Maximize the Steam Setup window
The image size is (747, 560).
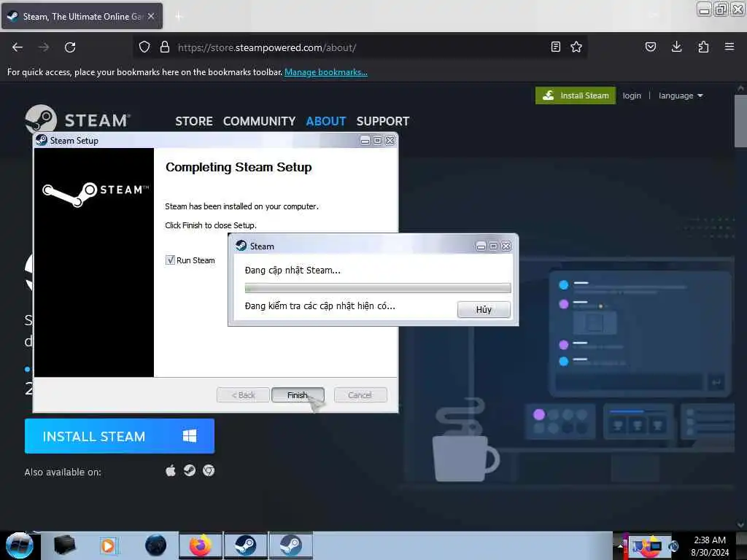click(377, 141)
